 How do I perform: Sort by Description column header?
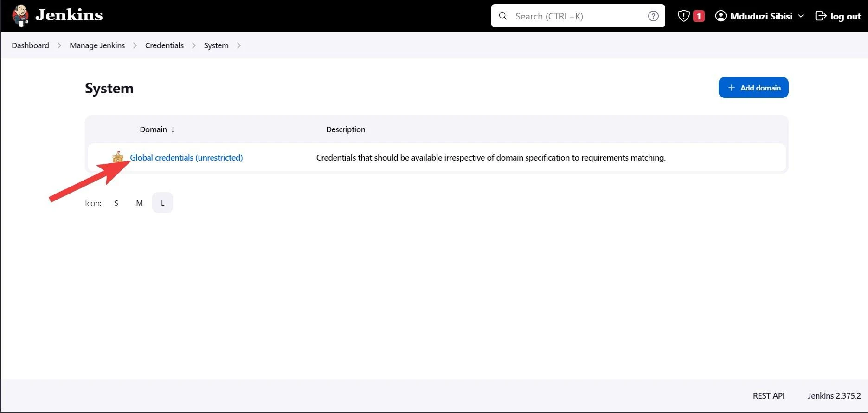pyautogui.click(x=346, y=129)
